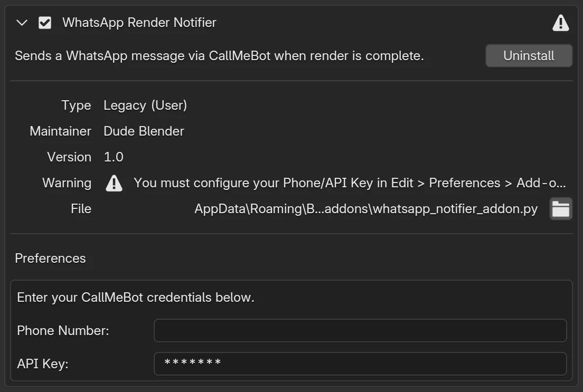Select the WhatsApp Render Notifier title text
The height and width of the screenshot is (392, 583).
pos(139,23)
